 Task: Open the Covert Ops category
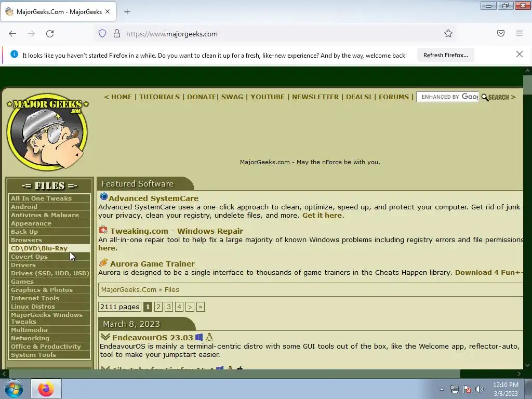click(x=49, y=257)
